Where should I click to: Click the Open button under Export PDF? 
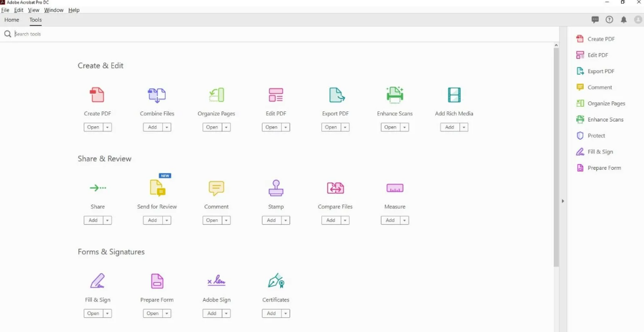point(331,127)
